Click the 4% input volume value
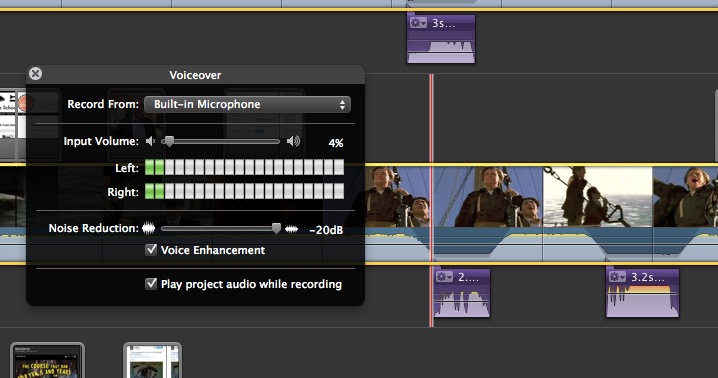 [x=336, y=143]
